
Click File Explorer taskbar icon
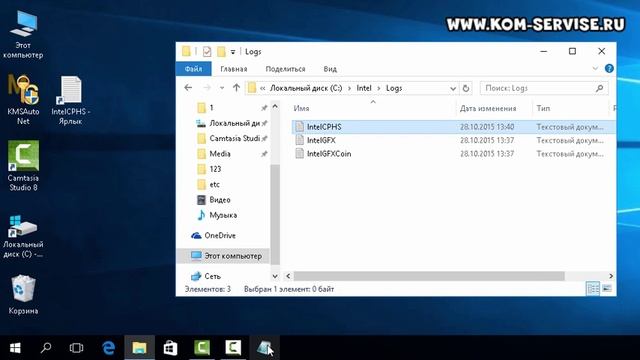139,348
